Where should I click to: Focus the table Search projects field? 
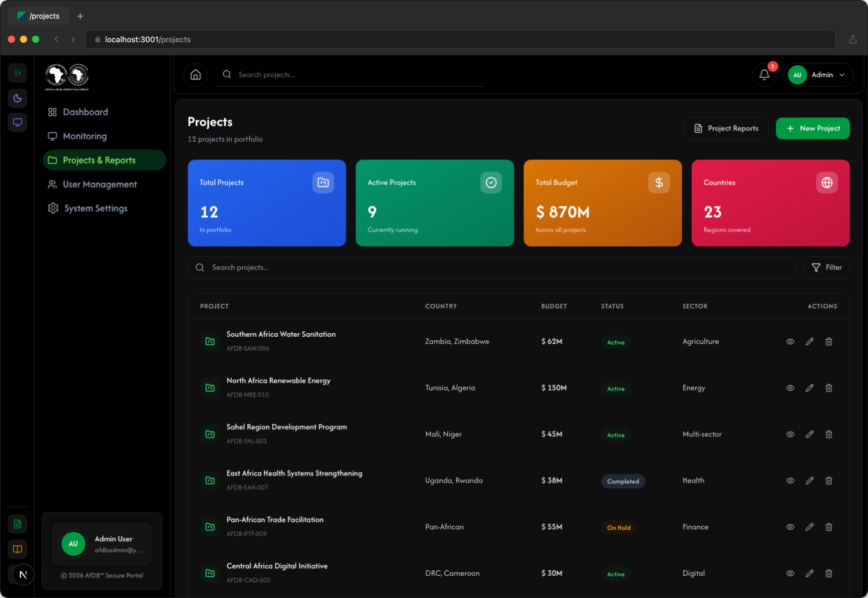pyautogui.click(x=492, y=267)
